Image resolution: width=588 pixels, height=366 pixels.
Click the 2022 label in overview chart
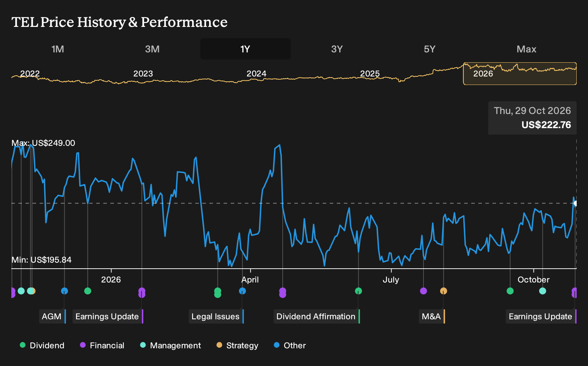click(30, 74)
